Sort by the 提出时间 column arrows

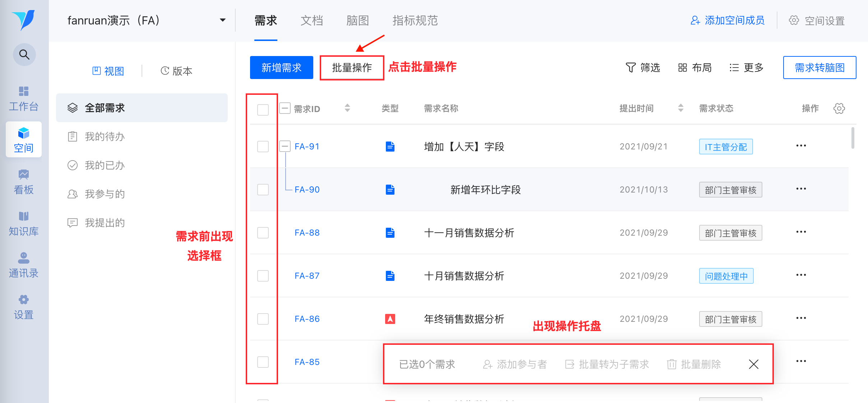(x=680, y=108)
